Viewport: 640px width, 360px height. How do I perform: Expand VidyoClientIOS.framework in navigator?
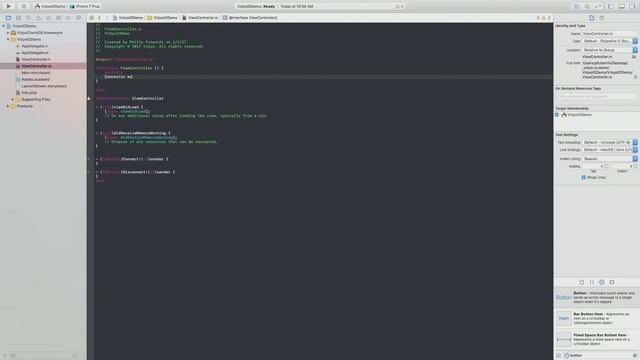[x=8, y=33]
